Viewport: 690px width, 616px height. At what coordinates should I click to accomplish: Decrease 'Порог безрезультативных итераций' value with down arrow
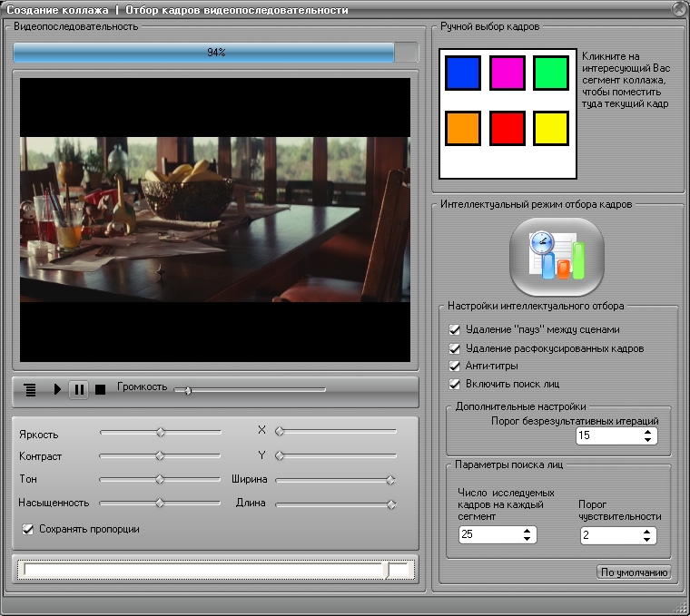tap(647, 439)
